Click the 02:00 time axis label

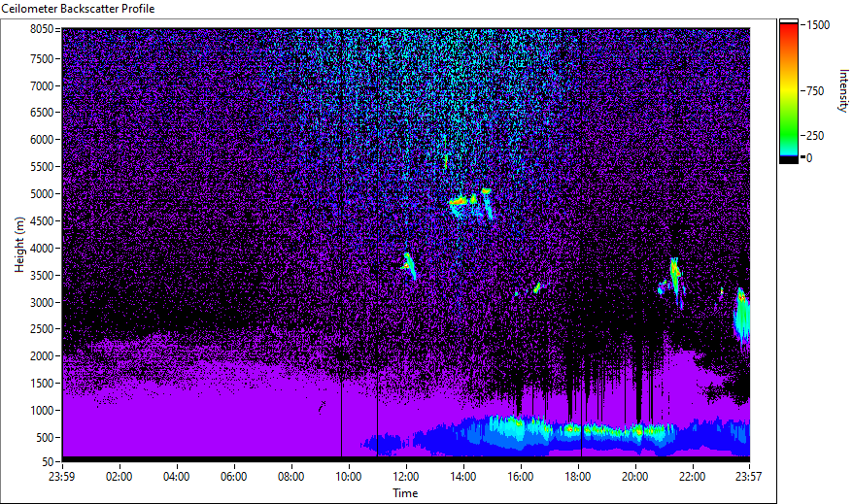[x=119, y=477]
